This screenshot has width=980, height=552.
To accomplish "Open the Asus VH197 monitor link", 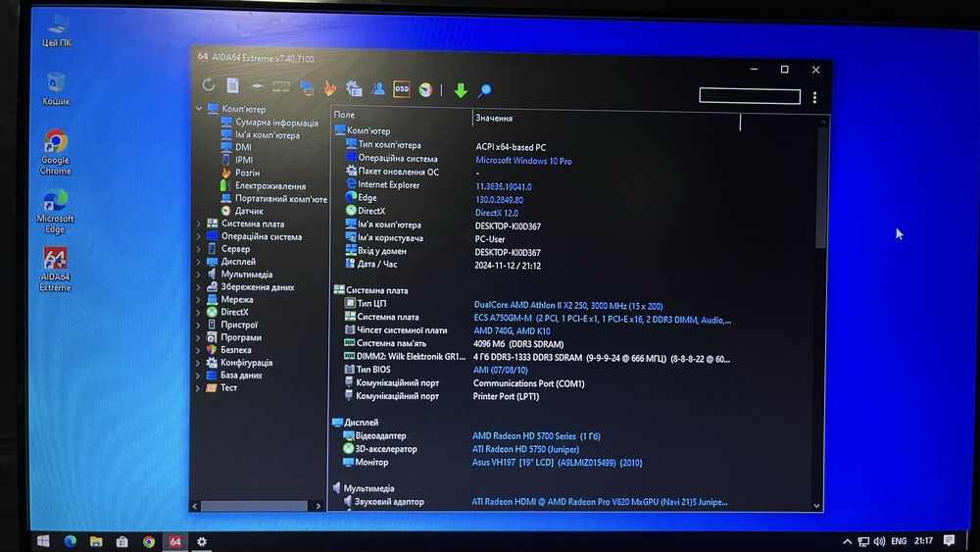I will click(x=557, y=463).
